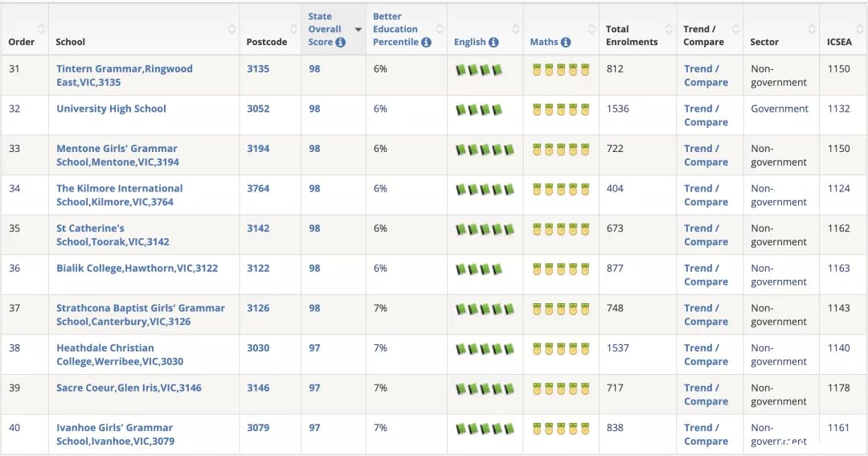Click the Maths column info icon
The image size is (868, 456).
pos(565,42)
